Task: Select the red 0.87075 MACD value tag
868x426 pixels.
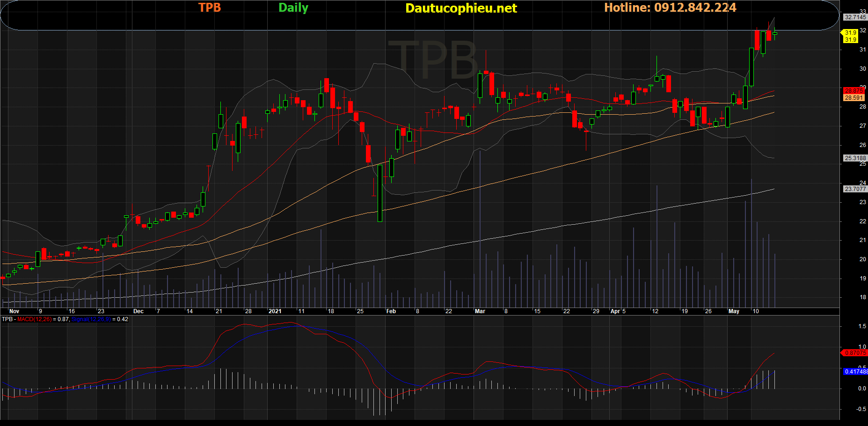Action: pyautogui.click(x=855, y=353)
